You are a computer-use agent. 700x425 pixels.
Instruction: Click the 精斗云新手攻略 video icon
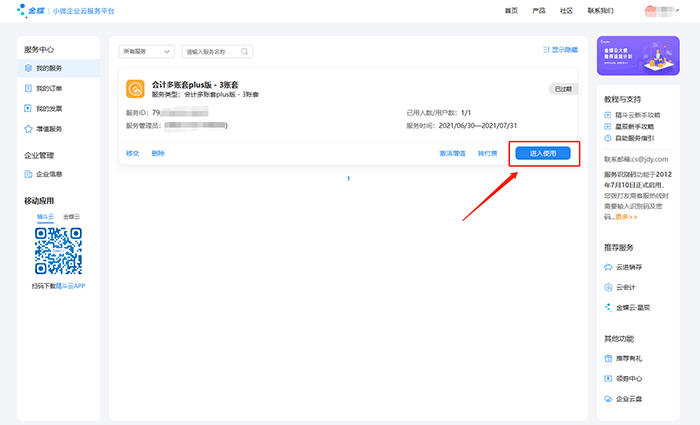point(608,115)
